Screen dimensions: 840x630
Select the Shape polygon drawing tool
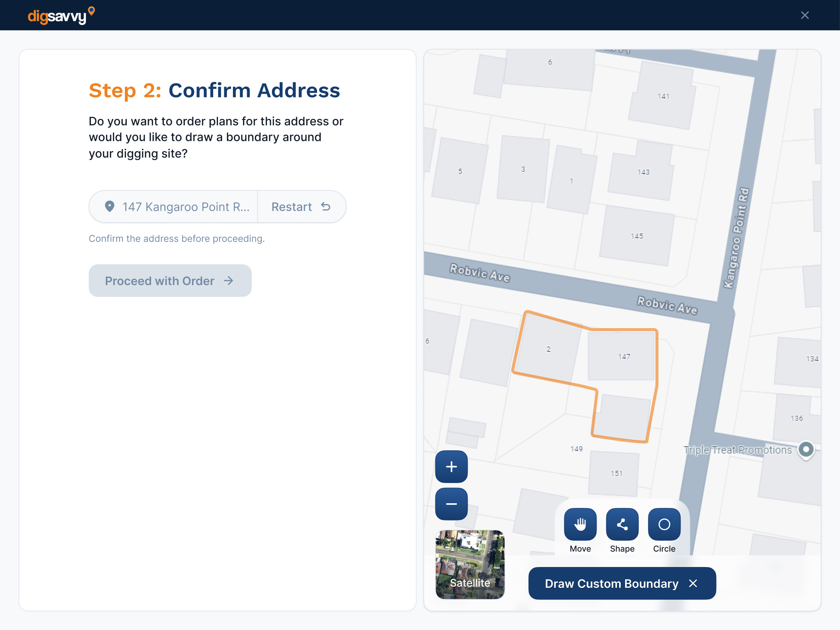coord(622,524)
